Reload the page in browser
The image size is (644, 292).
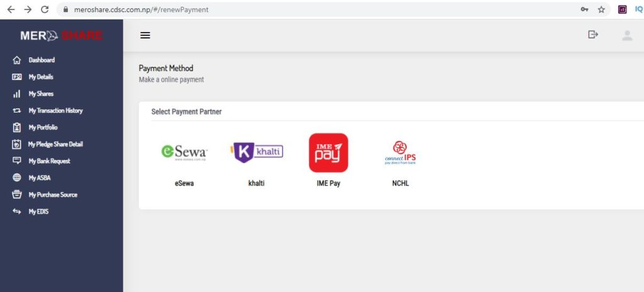tap(45, 9)
